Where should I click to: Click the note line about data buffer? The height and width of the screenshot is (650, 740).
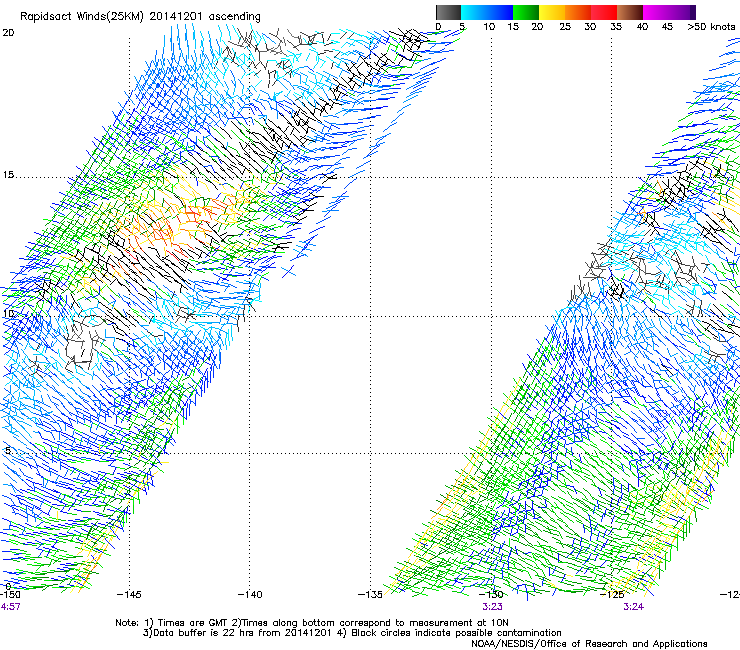click(352, 633)
